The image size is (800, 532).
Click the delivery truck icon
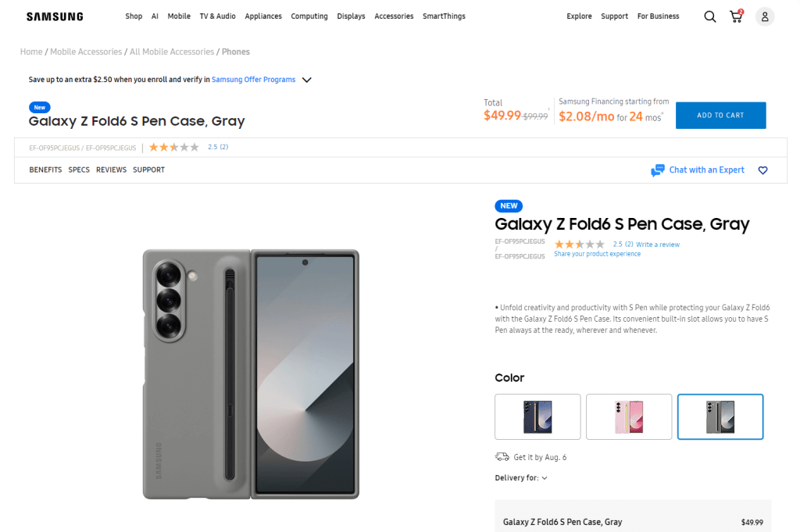pos(502,457)
